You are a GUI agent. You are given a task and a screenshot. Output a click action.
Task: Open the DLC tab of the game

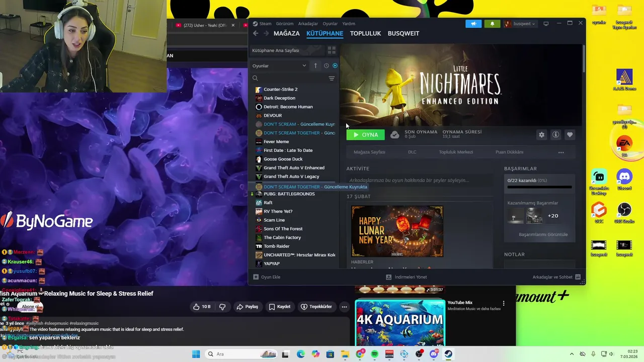pos(412,152)
